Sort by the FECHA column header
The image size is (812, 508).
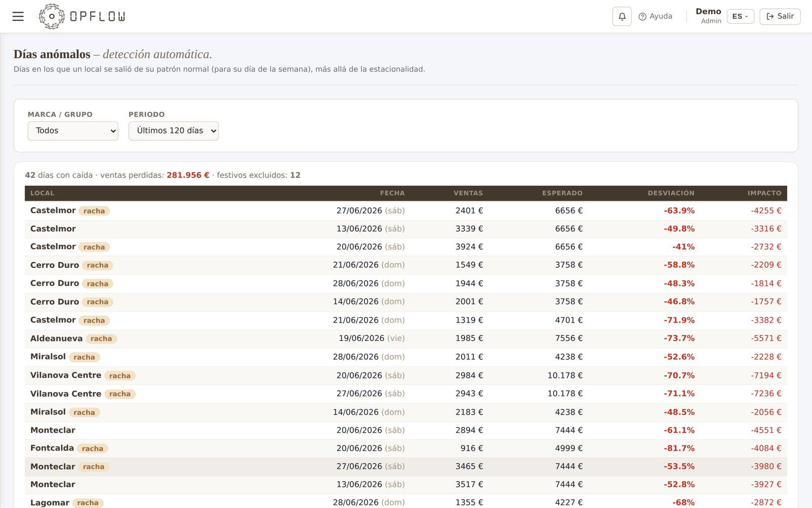[392, 193]
